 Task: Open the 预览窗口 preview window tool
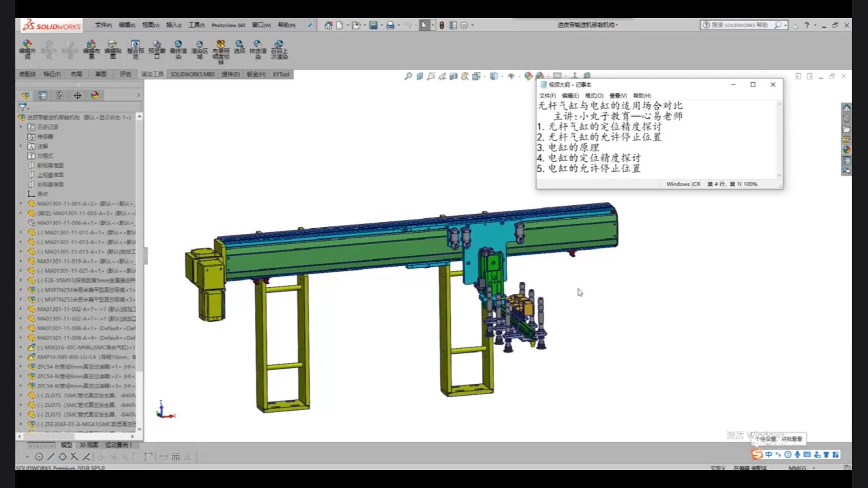[157, 49]
